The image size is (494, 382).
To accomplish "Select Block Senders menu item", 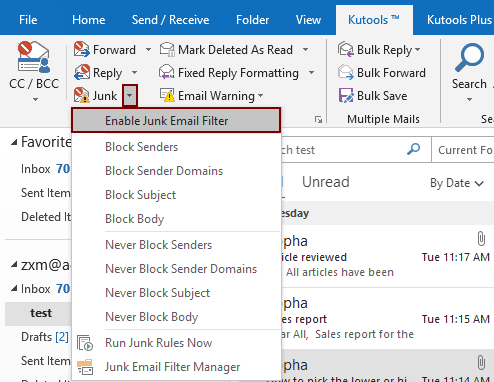I will click(x=176, y=147).
